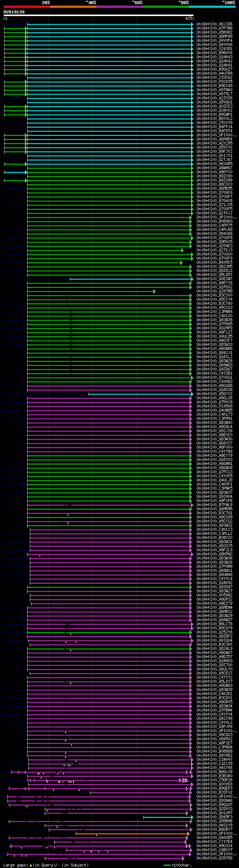The height and width of the screenshot is (868, 239).
Task: Select hit UniRef100_B9F3Y2
Action: click(214, 152)
